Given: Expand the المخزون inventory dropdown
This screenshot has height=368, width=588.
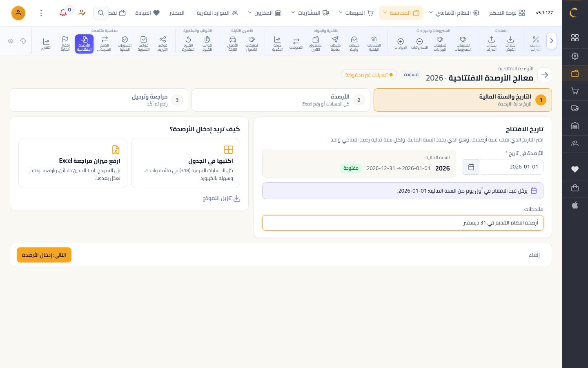Looking at the screenshot, I should 265,13.
